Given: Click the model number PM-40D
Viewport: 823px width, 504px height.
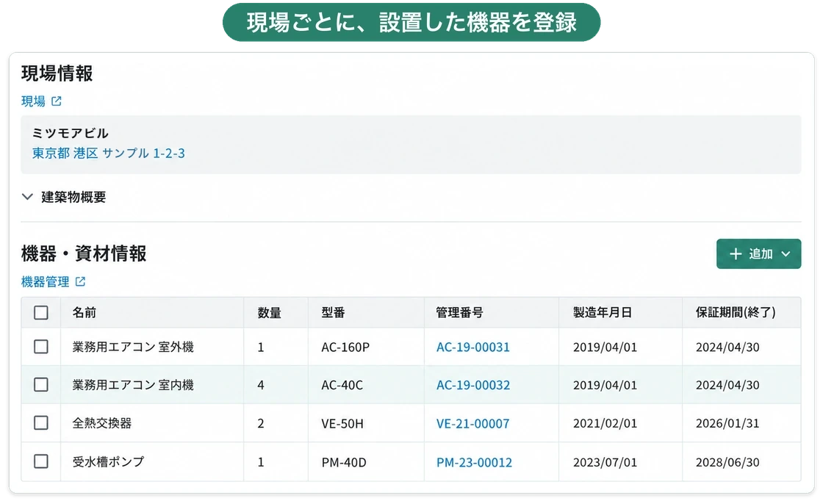Looking at the screenshot, I should (x=344, y=463).
